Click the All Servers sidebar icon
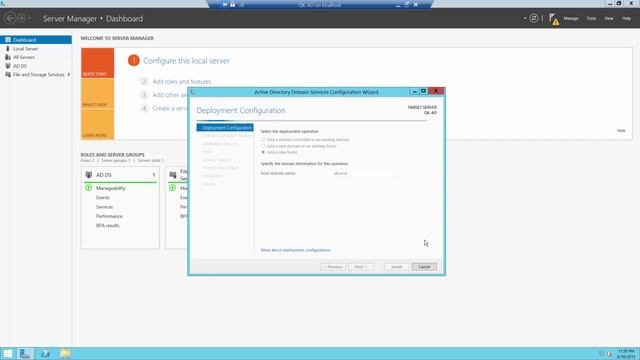The width and height of the screenshot is (640, 360). (8, 57)
